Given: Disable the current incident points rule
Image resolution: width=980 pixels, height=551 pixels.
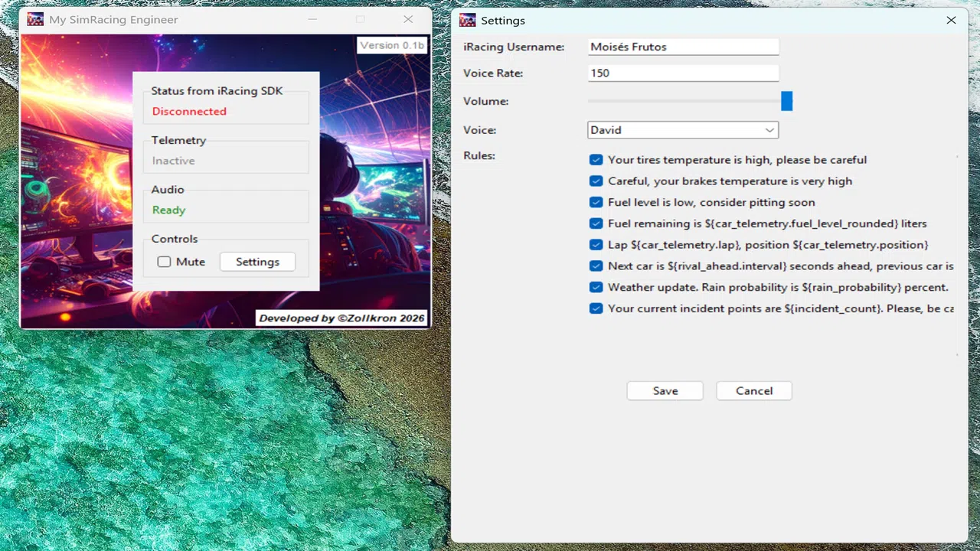Looking at the screenshot, I should click(596, 308).
